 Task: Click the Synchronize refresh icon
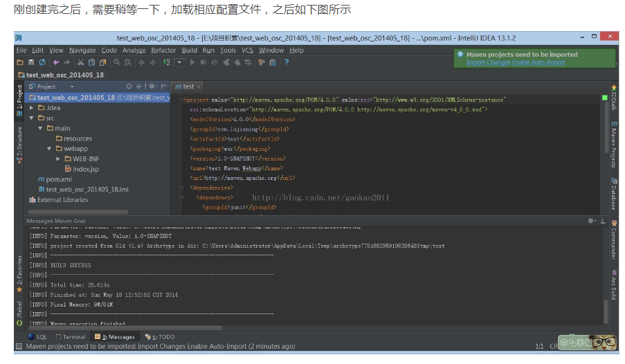pyautogui.click(x=42, y=62)
